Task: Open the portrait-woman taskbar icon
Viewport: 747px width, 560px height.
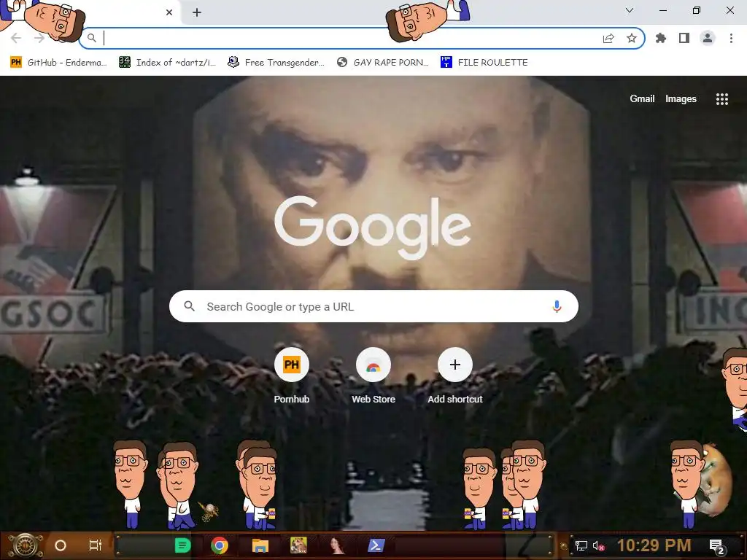Action: pos(337,545)
